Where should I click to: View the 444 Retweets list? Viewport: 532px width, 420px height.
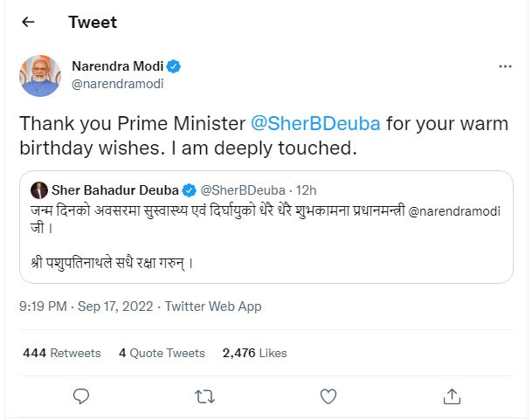click(61, 353)
